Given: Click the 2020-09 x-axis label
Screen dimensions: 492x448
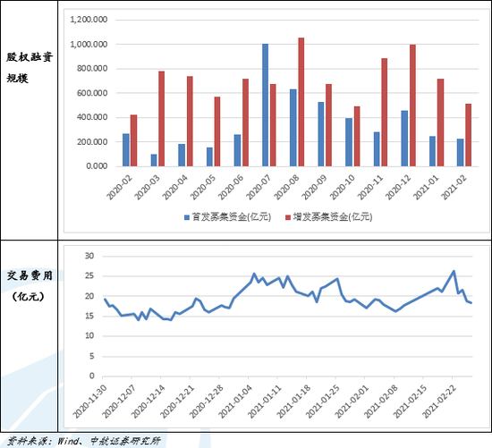Looking at the screenshot, I should (314, 187).
